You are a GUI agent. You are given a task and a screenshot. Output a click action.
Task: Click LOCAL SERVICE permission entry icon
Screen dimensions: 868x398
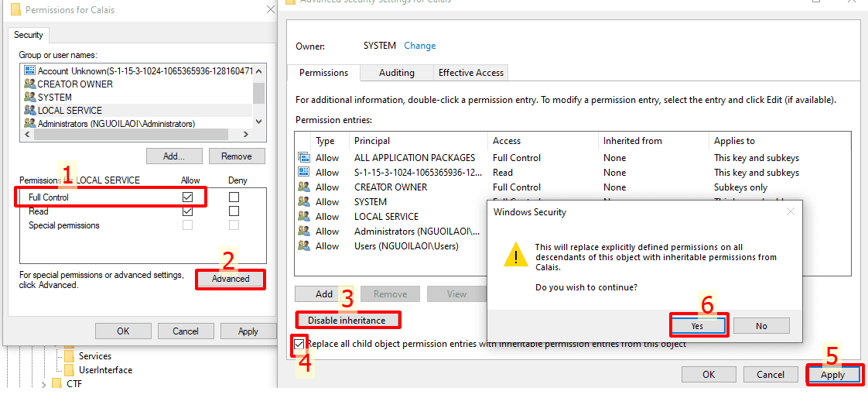[303, 217]
